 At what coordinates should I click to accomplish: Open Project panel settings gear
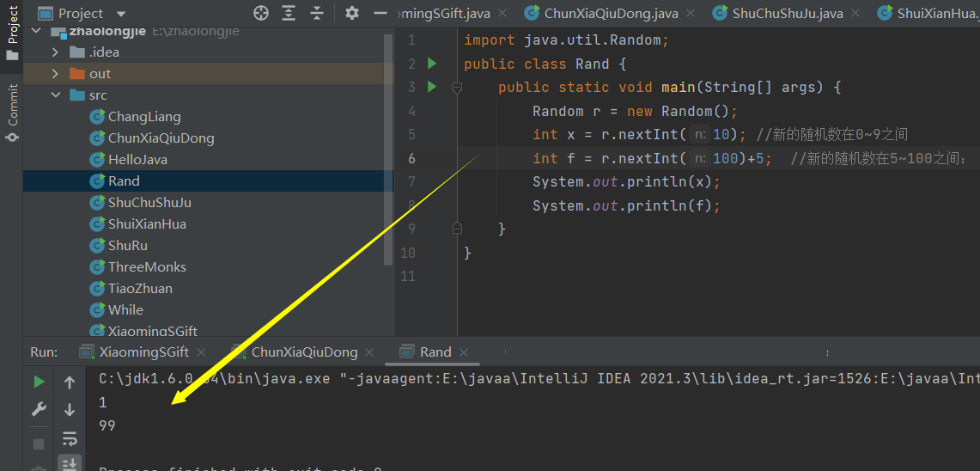click(352, 13)
